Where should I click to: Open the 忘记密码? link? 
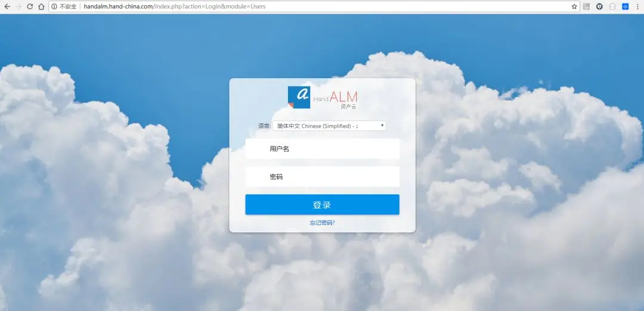(x=323, y=223)
